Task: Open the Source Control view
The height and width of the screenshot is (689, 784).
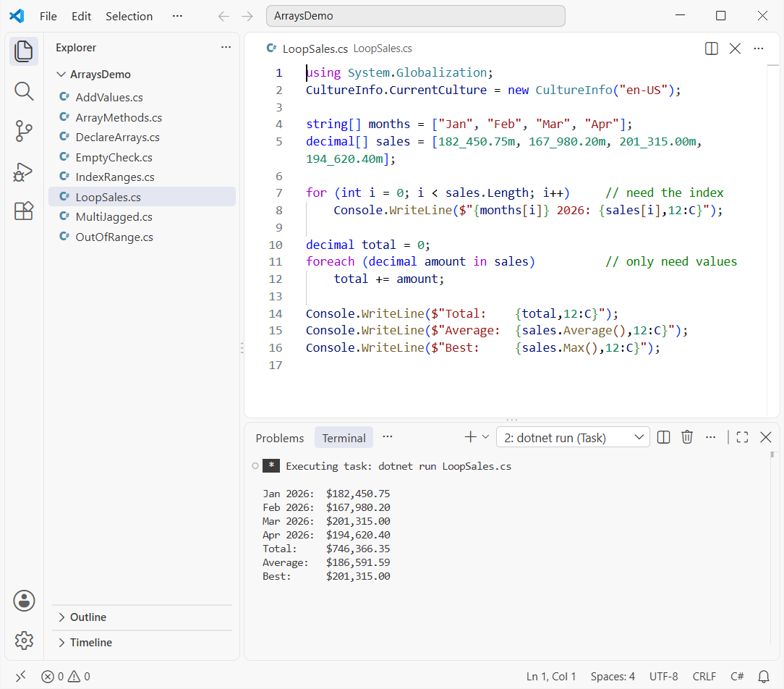Action: tap(23, 131)
